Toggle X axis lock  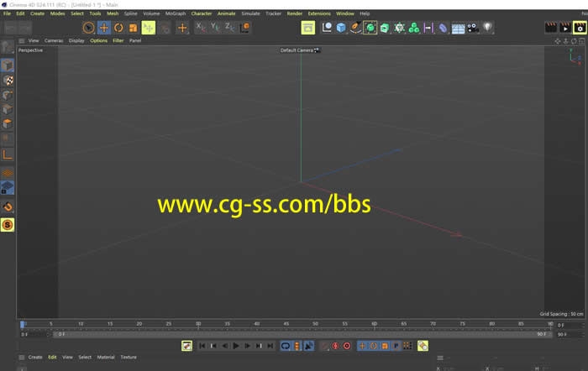(200, 28)
